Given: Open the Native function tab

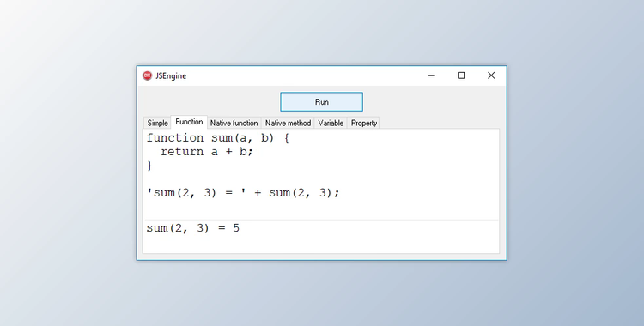Looking at the screenshot, I should click(x=234, y=123).
